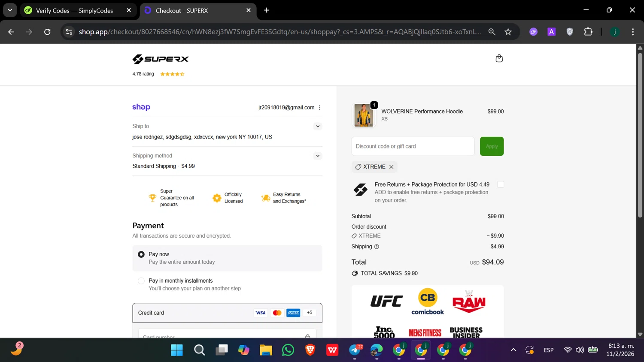The width and height of the screenshot is (644, 362).
Task: Click the Easy Returns truck icon
Action: tap(266, 198)
